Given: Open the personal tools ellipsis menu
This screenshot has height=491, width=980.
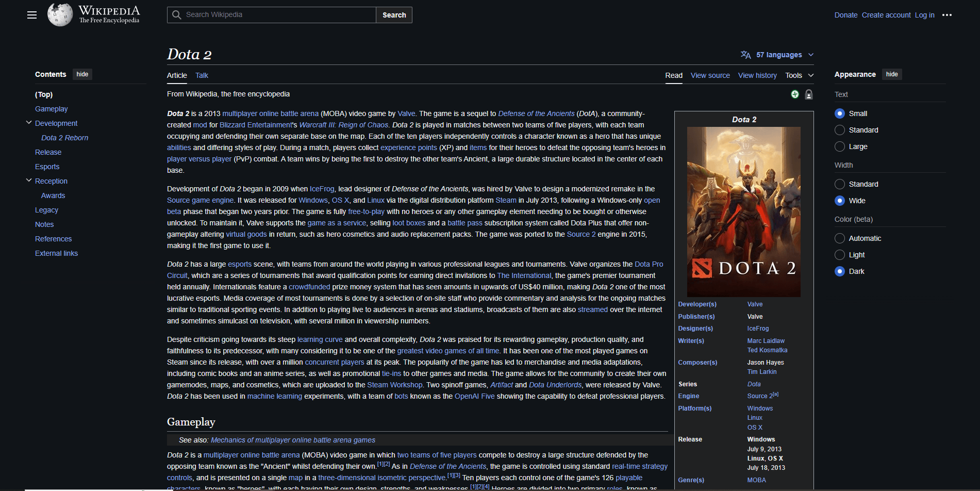Looking at the screenshot, I should 946,15.
